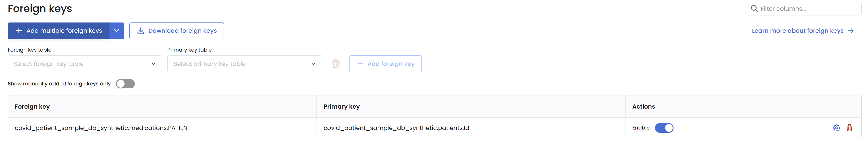
Task: Click the faded trash icon beside primary key dropdown
Action: point(336,64)
